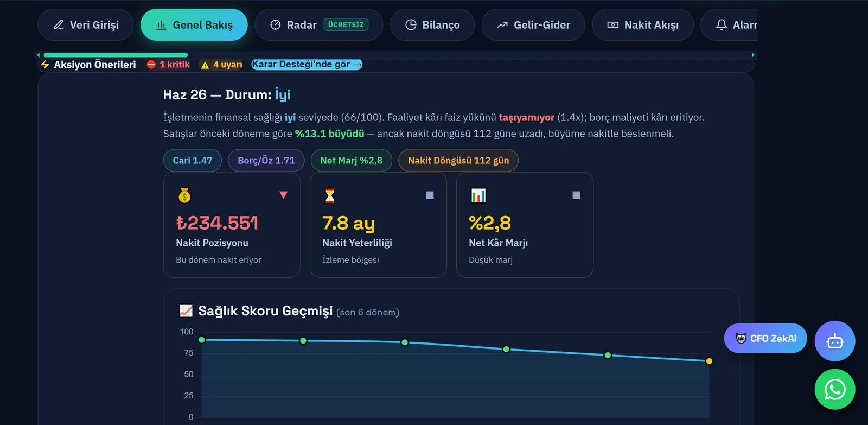Viewport: 868px width, 425px height.
Task: Click the yellow warning triangle icon
Action: [205, 65]
